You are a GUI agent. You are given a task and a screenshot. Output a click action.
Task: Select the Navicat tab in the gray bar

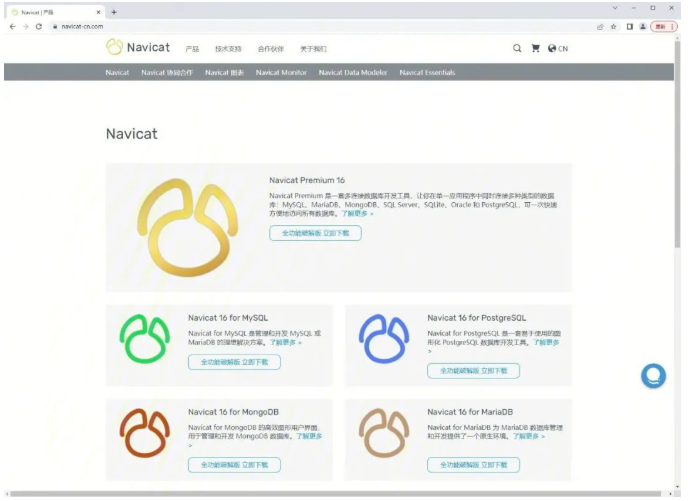117,72
